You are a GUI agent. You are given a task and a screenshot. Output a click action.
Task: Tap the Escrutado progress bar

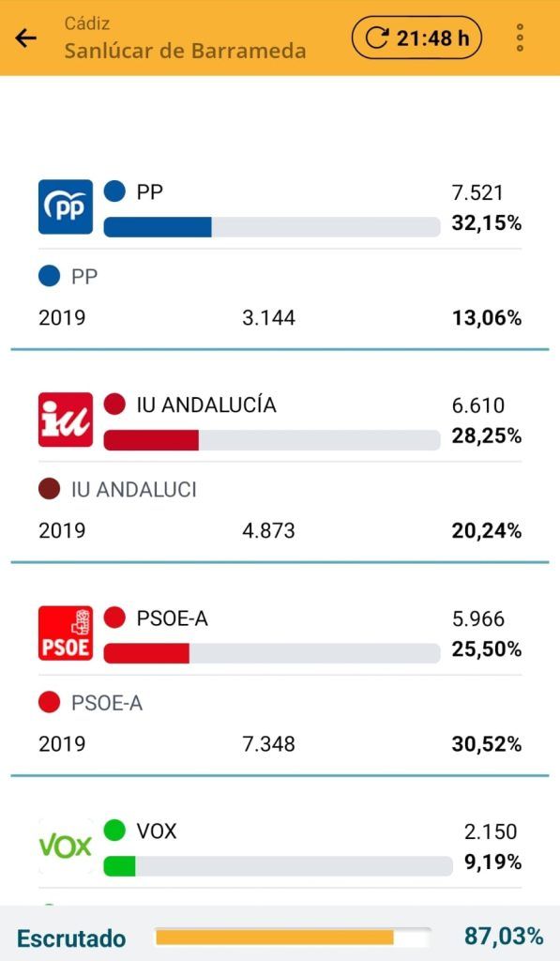coord(293,938)
